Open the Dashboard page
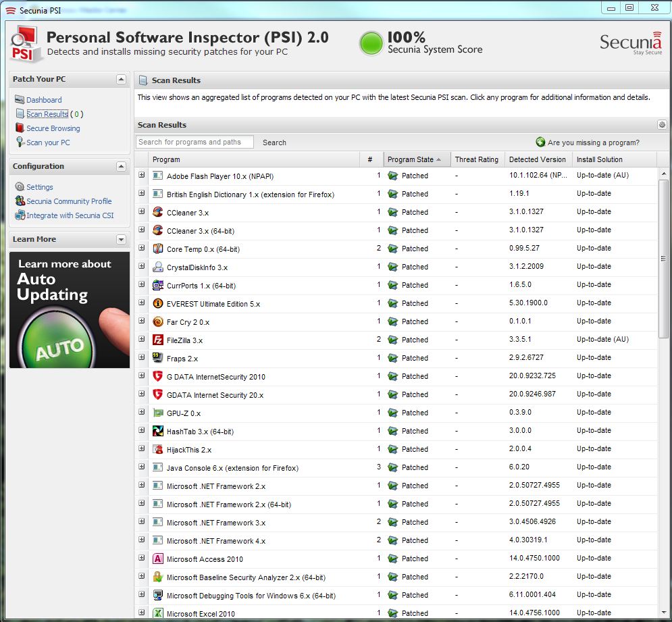 click(44, 100)
